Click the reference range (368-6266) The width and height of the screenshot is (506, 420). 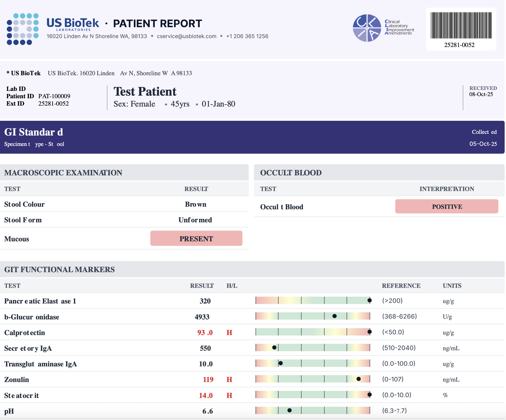(x=400, y=316)
